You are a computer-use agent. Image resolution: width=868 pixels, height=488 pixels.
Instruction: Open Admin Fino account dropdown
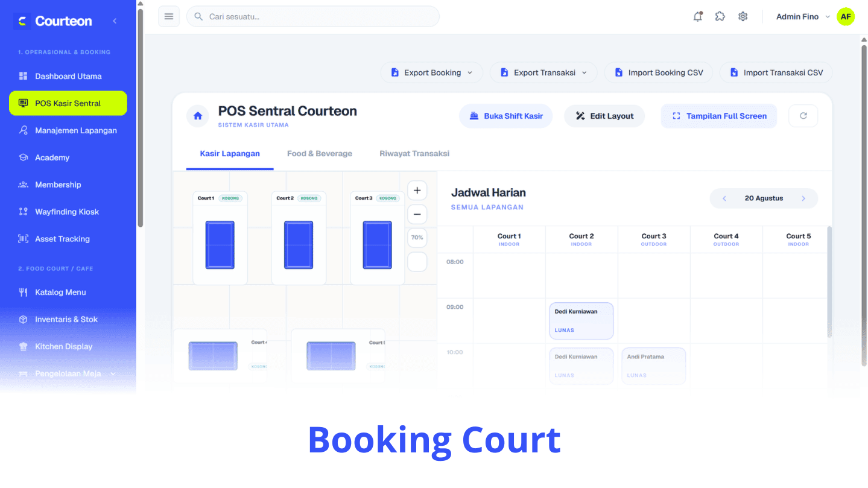[x=803, y=17]
